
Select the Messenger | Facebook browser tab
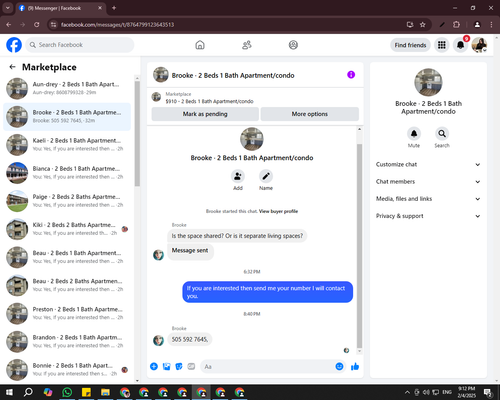pos(60,8)
